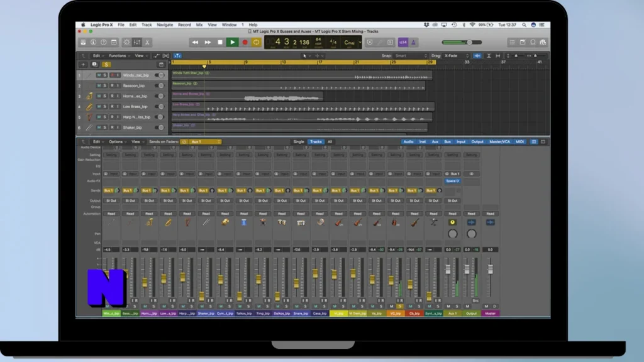Open the Browsers media button
The width and height of the screenshot is (644, 362).
(543, 42)
